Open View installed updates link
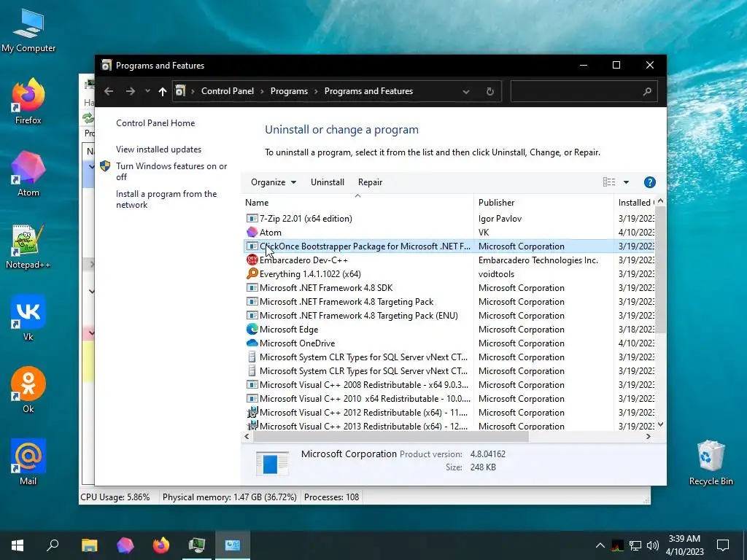Image resolution: width=747 pixels, height=560 pixels. coord(158,149)
